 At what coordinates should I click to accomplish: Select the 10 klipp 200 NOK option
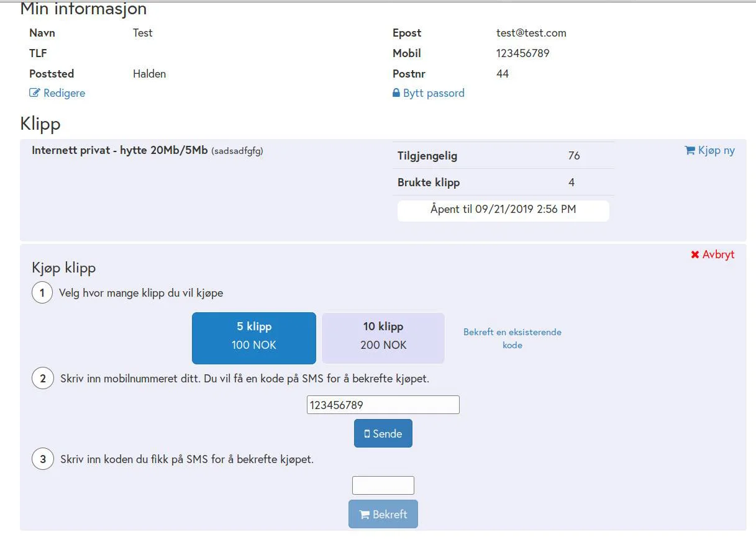click(x=383, y=338)
